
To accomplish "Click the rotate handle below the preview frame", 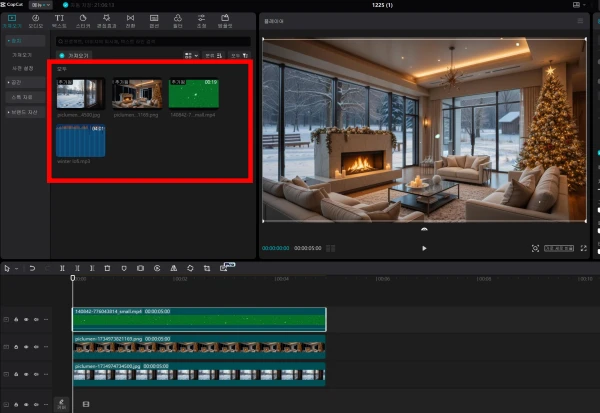I will (424, 229).
